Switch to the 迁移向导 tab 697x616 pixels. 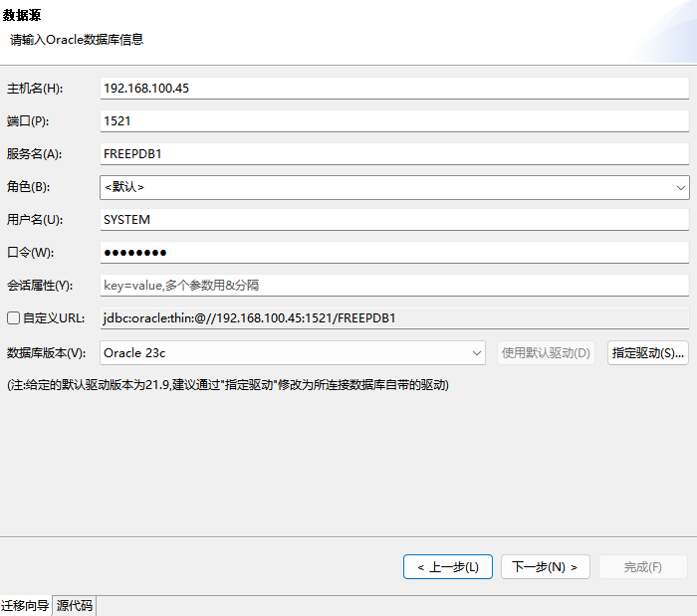[x=25, y=605]
